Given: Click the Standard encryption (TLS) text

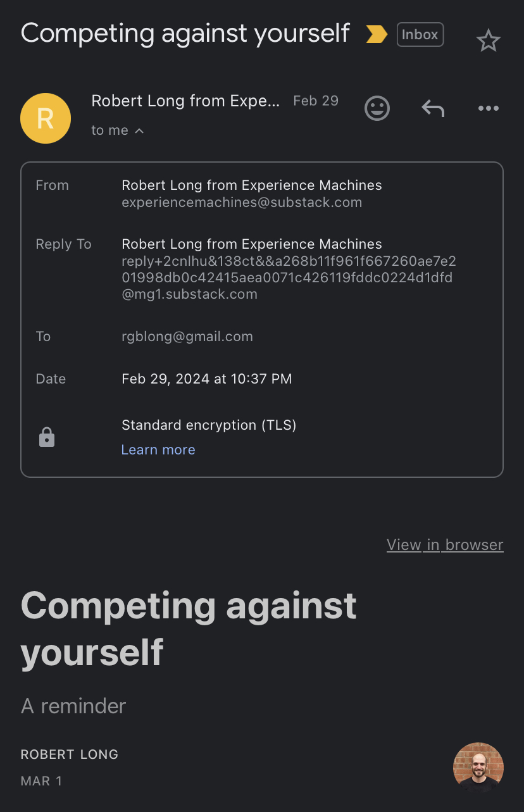Looking at the screenshot, I should (x=209, y=425).
